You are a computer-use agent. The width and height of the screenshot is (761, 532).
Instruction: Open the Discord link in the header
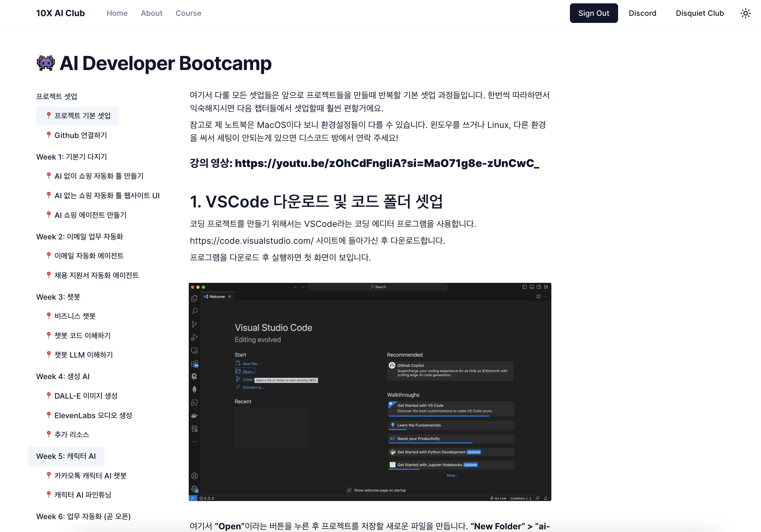coord(642,13)
